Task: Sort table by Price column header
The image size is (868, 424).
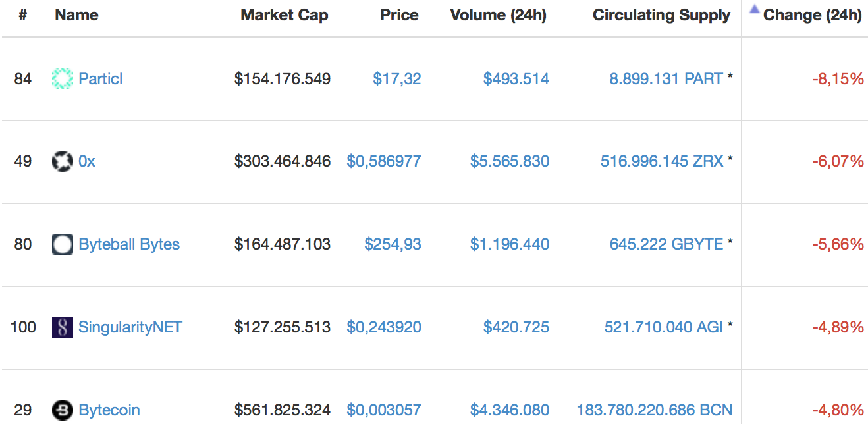Action: (x=399, y=15)
